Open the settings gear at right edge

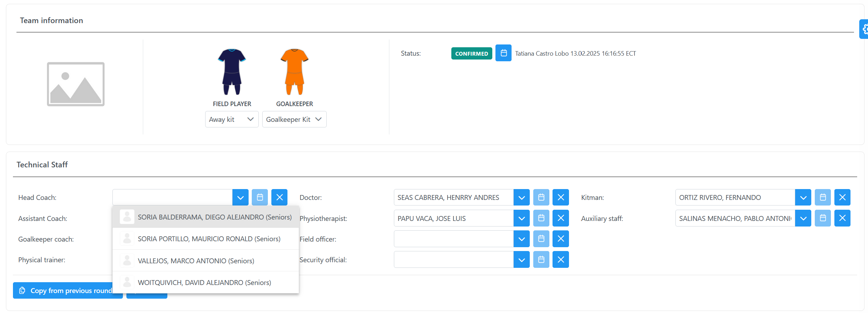click(864, 29)
